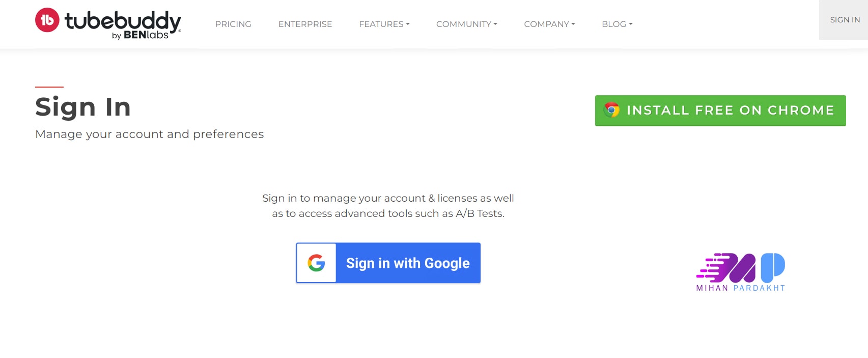Go to the Enterprise page
The height and width of the screenshot is (358, 868).
click(305, 24)
